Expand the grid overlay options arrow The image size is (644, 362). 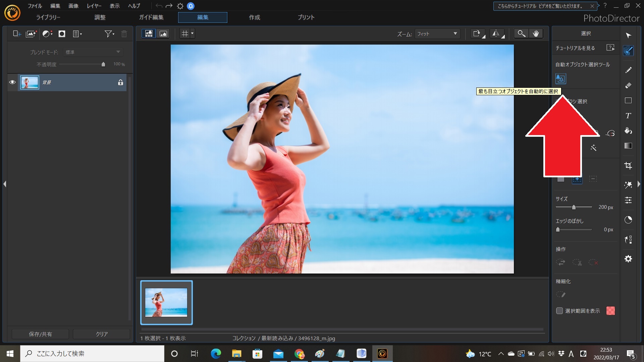tap(192, 34)
